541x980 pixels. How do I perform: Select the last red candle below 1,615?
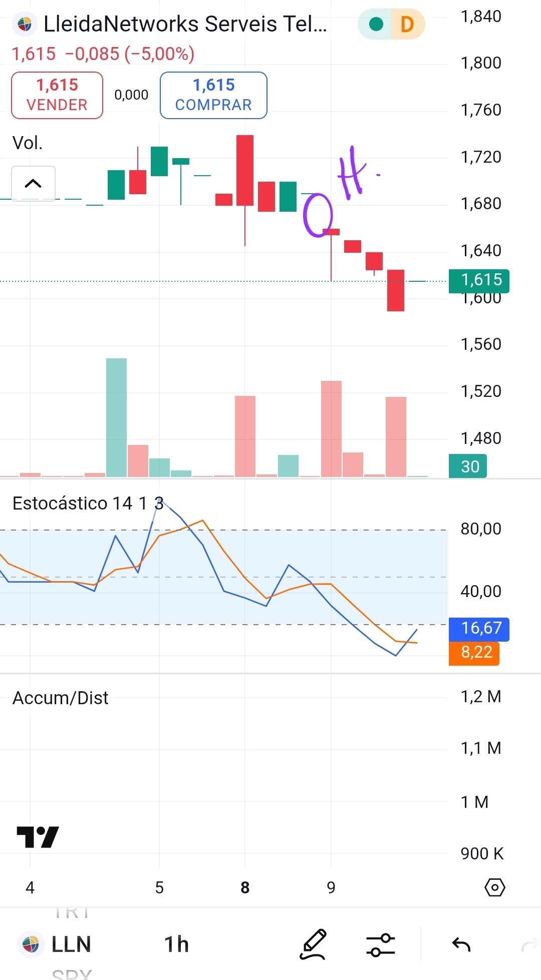[x=396, y=290]
